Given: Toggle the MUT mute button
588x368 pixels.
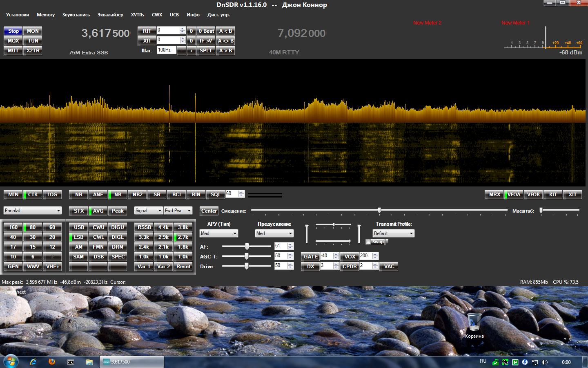Looking at the screenshot, I should (x=13, y=51).
